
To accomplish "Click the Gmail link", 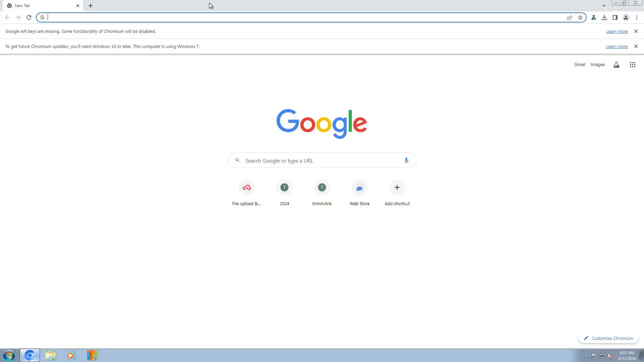I will 580,64.
